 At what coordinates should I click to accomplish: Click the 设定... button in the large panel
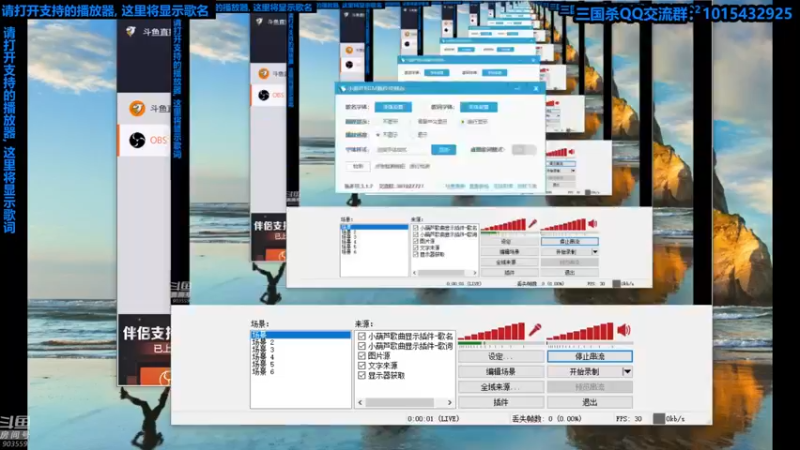501,356
